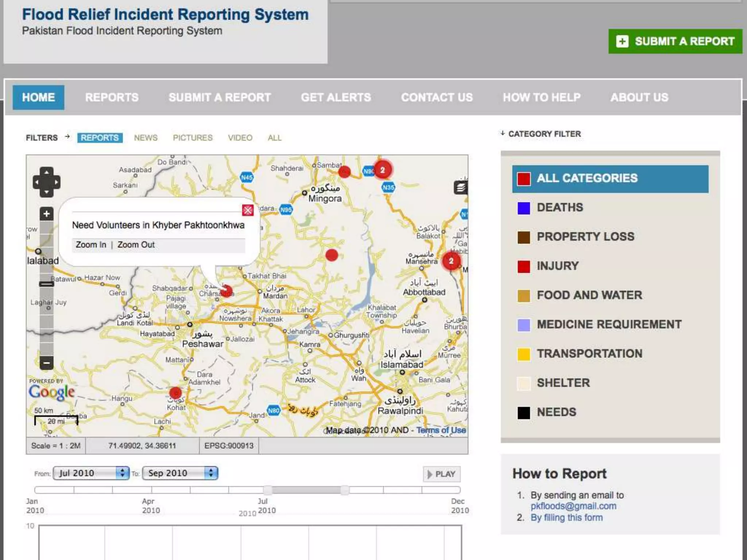This screenshot has width=747, height=560.
Task: Click the map zoom out minus button
Action: 47,363
